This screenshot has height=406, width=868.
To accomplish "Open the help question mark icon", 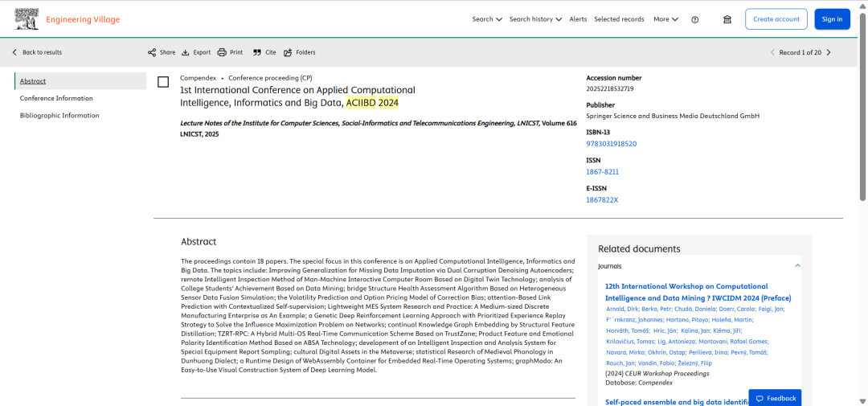I will point(695,19).
